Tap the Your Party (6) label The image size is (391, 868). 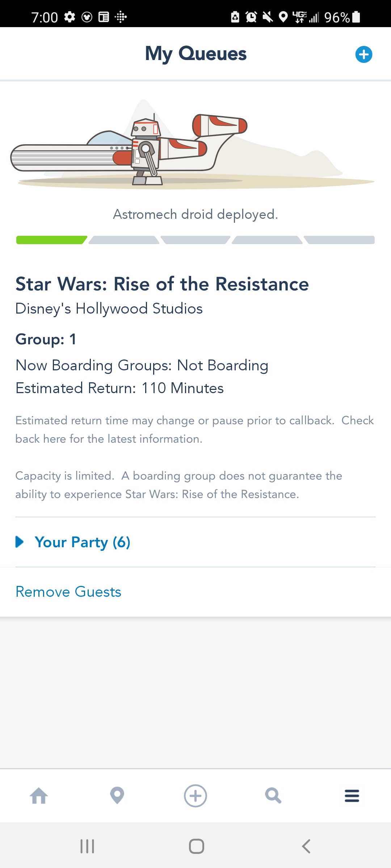[83, 542]
